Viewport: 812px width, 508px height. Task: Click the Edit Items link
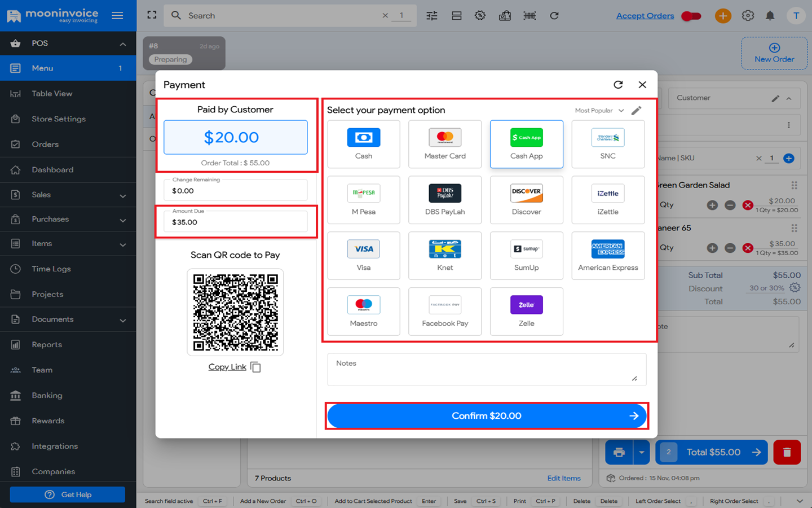click(x=563, y=478)
